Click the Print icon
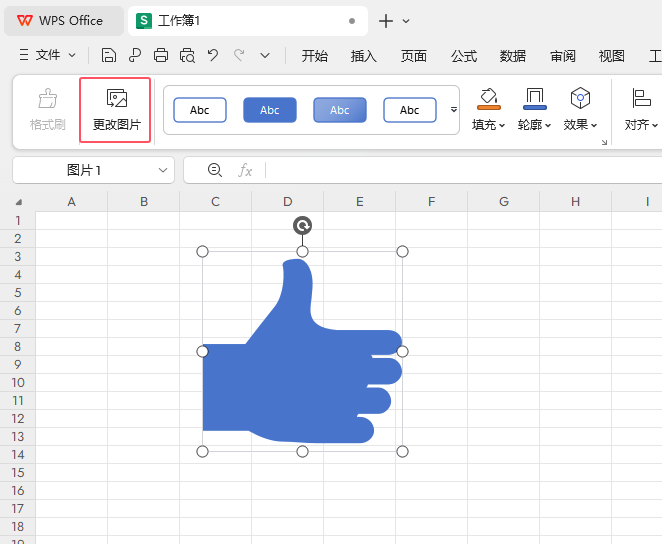662x544 pixels. 161,55
